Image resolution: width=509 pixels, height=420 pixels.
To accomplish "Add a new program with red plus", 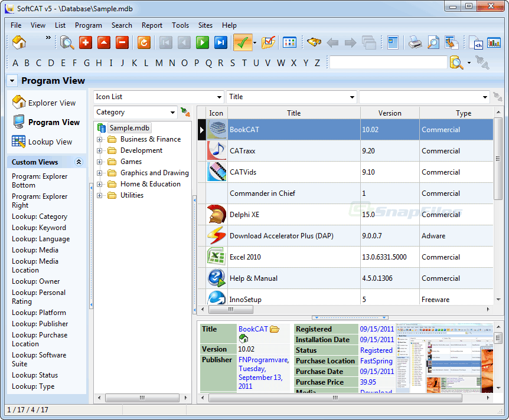I will click(x=86, y=42).
